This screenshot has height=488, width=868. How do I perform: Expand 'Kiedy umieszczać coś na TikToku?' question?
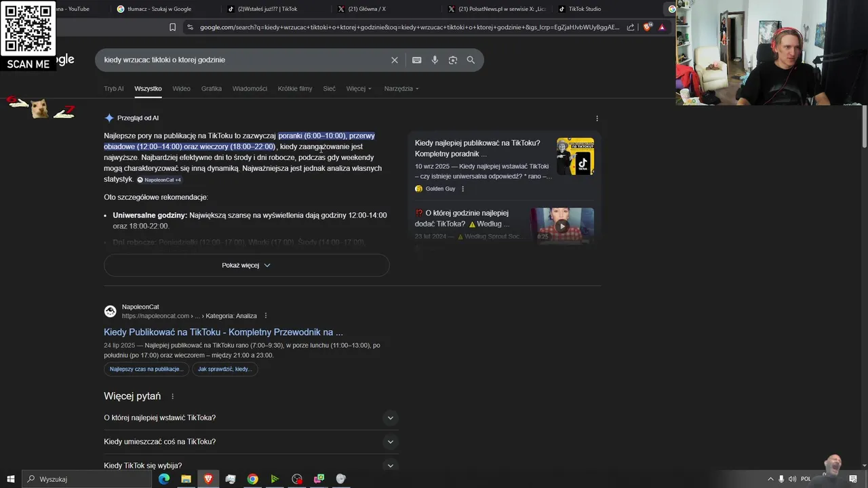point(251,442)
